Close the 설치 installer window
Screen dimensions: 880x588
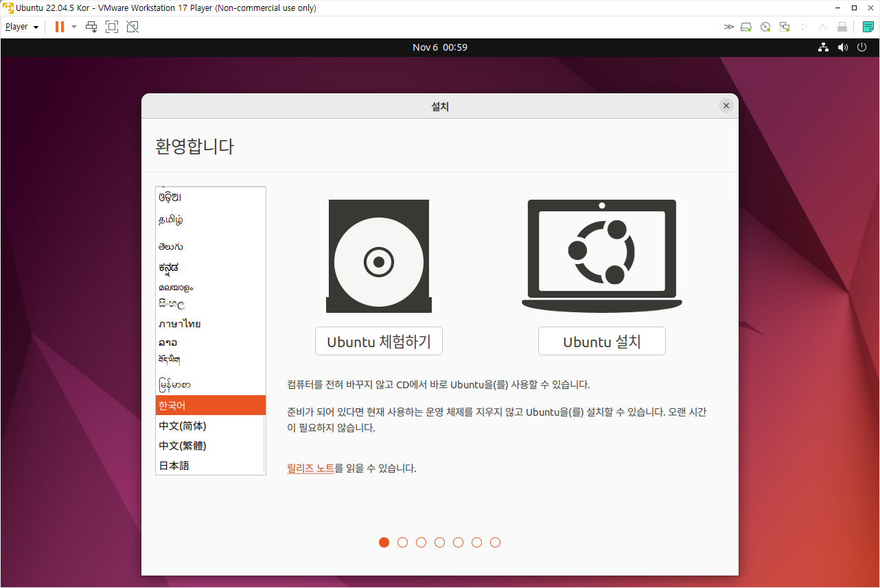(726, 106)
